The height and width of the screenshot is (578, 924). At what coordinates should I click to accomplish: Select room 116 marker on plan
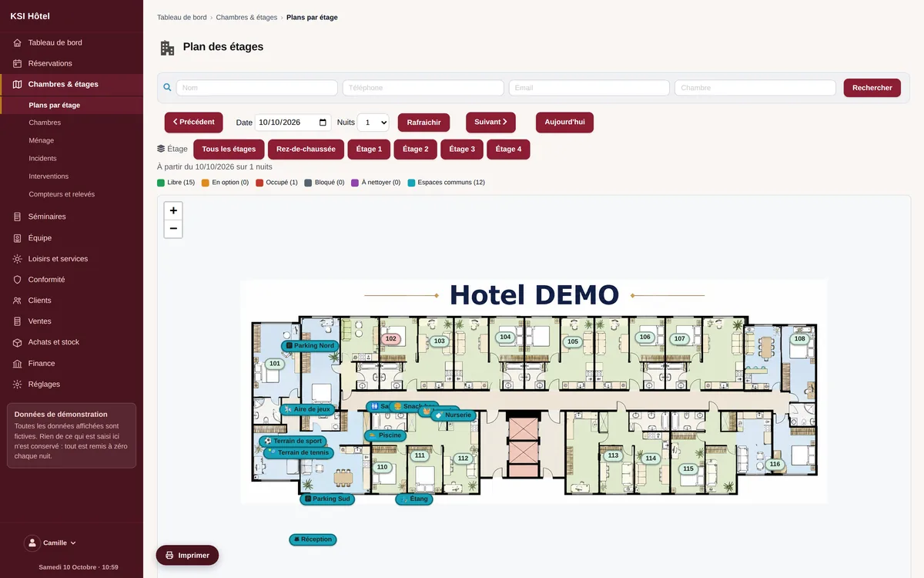(x=775, y=465)
